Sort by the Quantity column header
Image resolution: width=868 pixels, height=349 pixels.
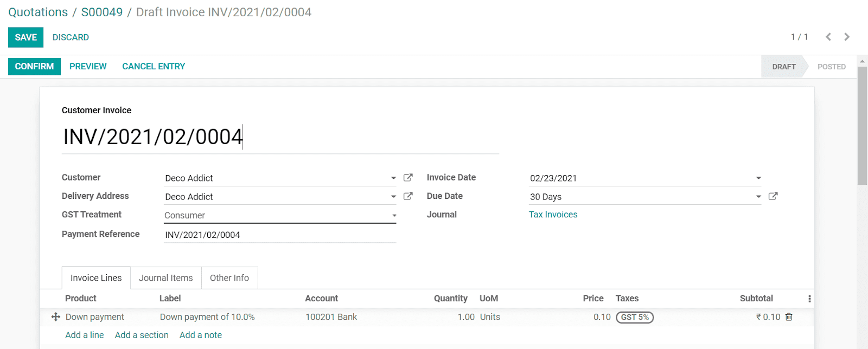(450, 299)
